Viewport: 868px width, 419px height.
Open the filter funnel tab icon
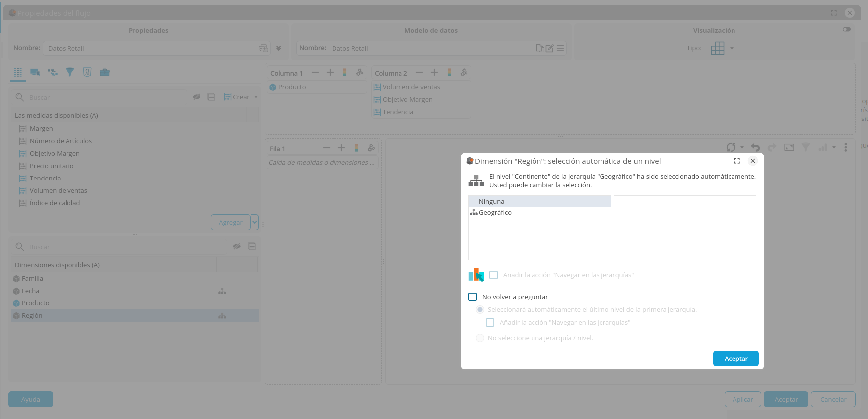tap(70, 72)
